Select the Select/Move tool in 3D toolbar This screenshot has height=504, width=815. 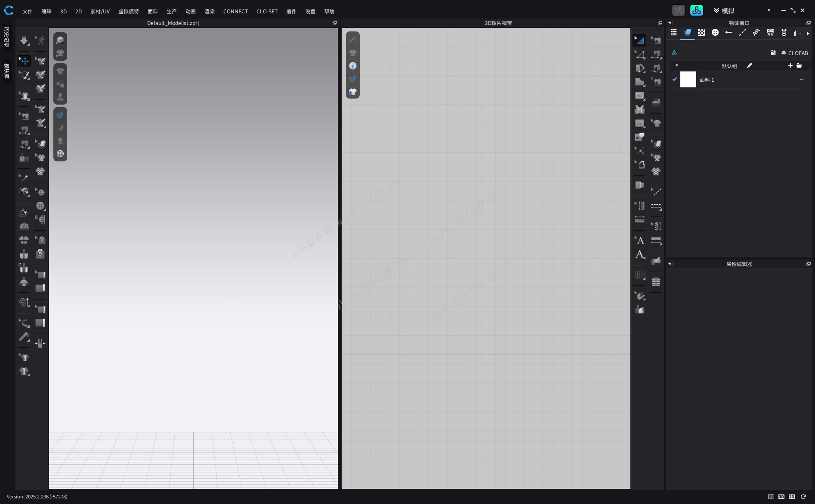(x=24, y=61)
